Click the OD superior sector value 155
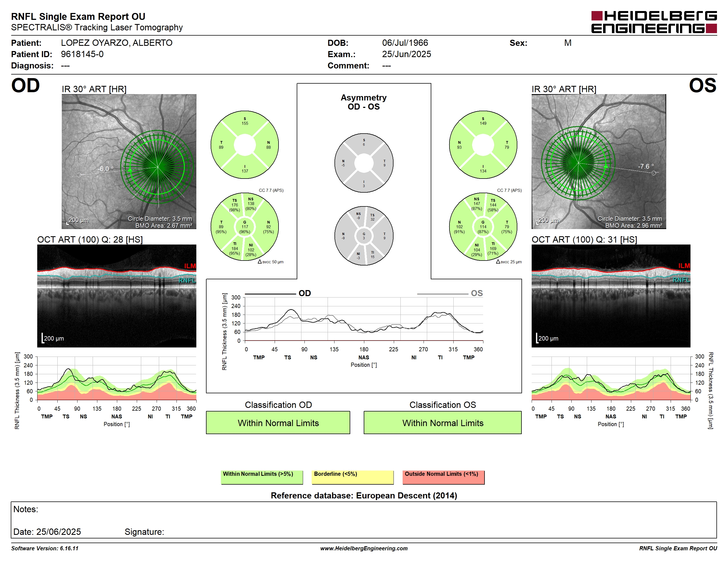Screen dimensions: 728x563 245,123
